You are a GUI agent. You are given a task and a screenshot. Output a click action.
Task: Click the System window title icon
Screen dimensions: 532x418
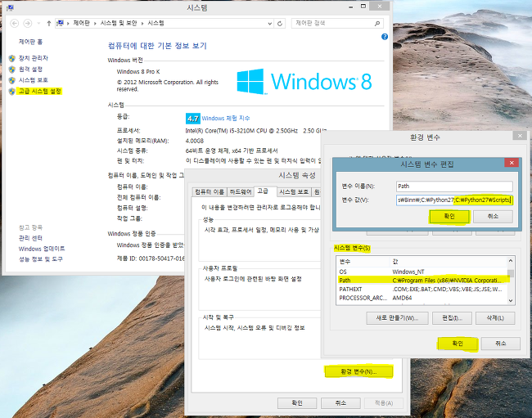10,8
